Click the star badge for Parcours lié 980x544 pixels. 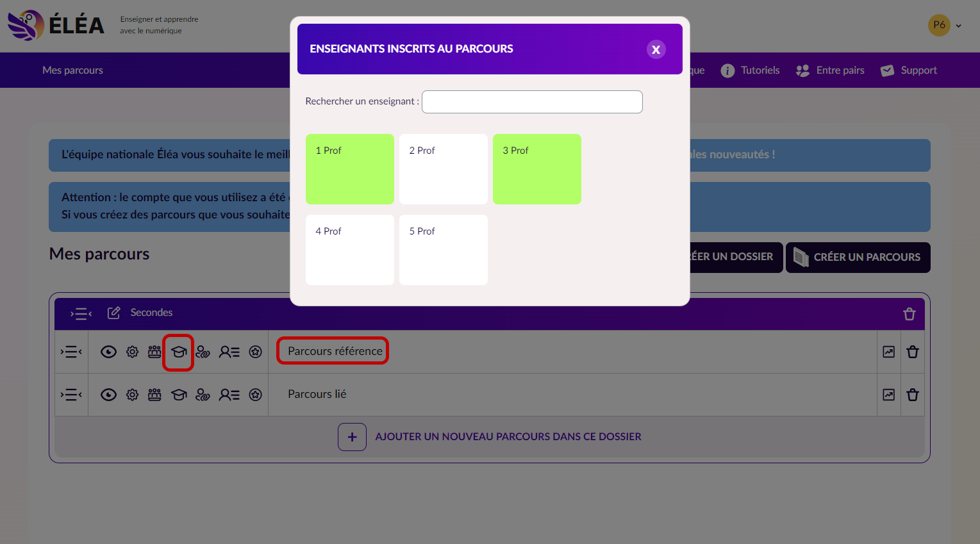pyautogui.click(x=255, y=395)
